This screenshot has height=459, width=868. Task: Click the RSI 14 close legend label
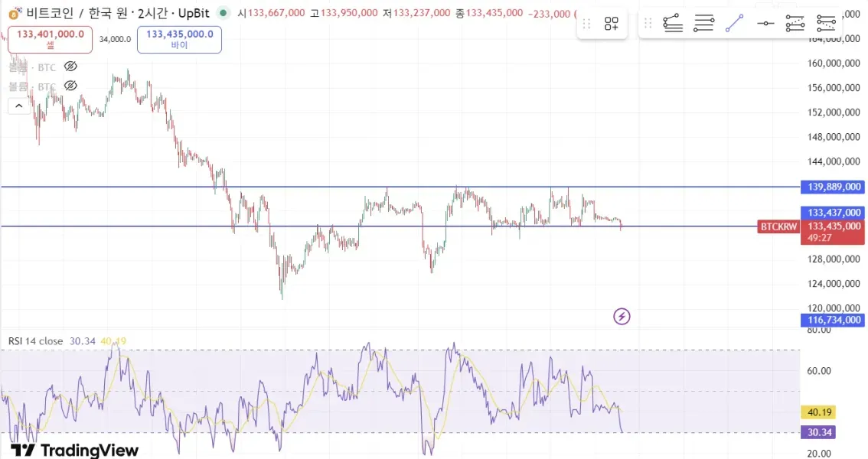pyautogui.click(x=35, y=341)
